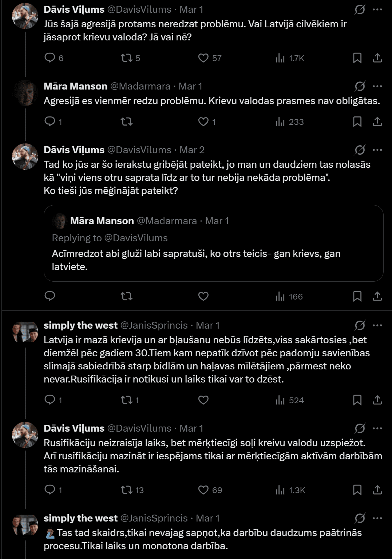Click the Mar 2 timestamp
The image size is (392, 559).
(192, 150)
